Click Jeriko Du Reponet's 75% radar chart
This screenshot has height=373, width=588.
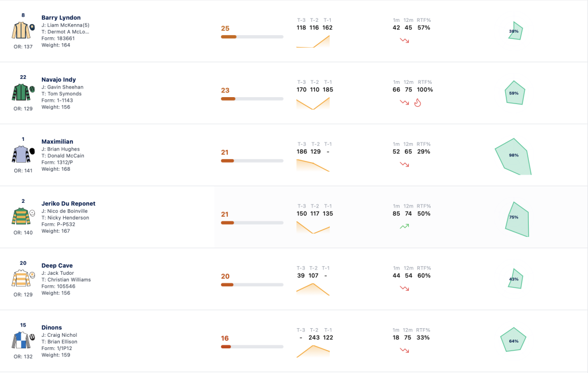coord(517,219)
